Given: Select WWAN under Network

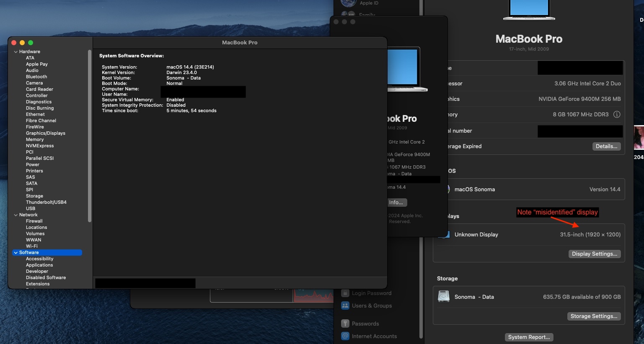Looking at the screenshot, I should 34,240.
